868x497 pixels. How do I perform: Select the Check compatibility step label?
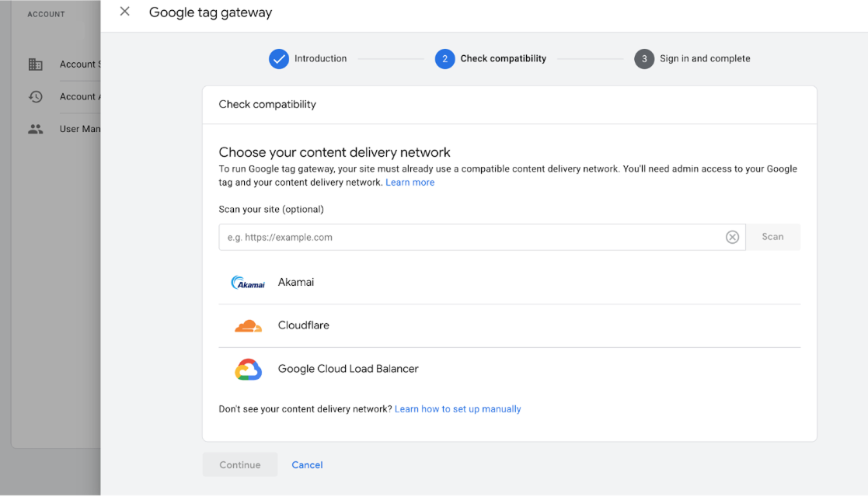pos(503,59)
